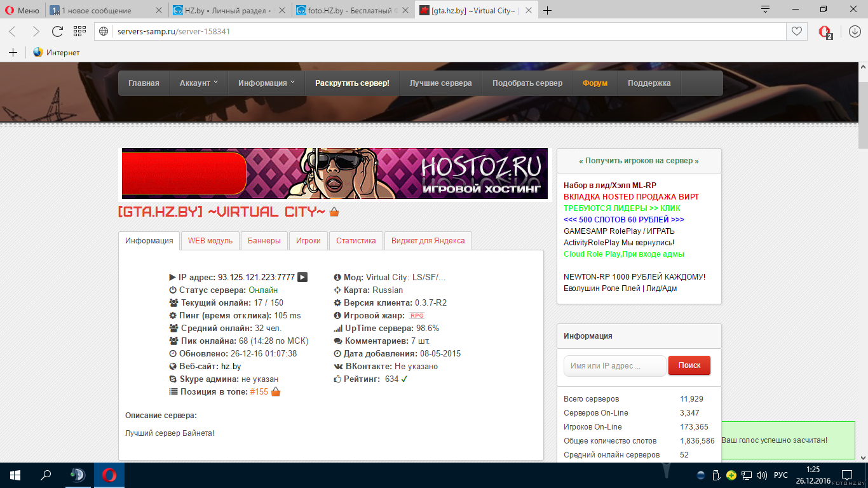Open the Форум menu link
The width and height of the screenshot is (868, 488).
595,83
